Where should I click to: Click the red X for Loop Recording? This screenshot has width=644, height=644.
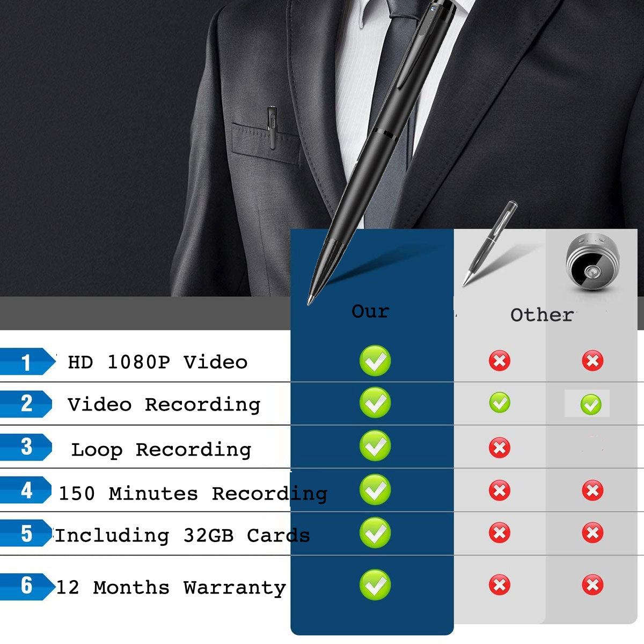coord(500,448)
